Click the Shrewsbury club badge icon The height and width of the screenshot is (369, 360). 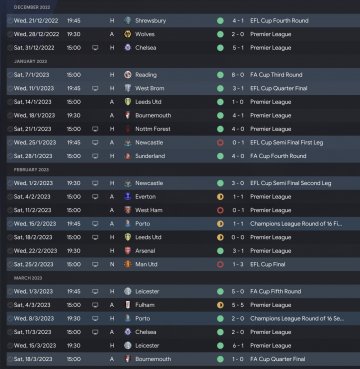pos(128,20)
